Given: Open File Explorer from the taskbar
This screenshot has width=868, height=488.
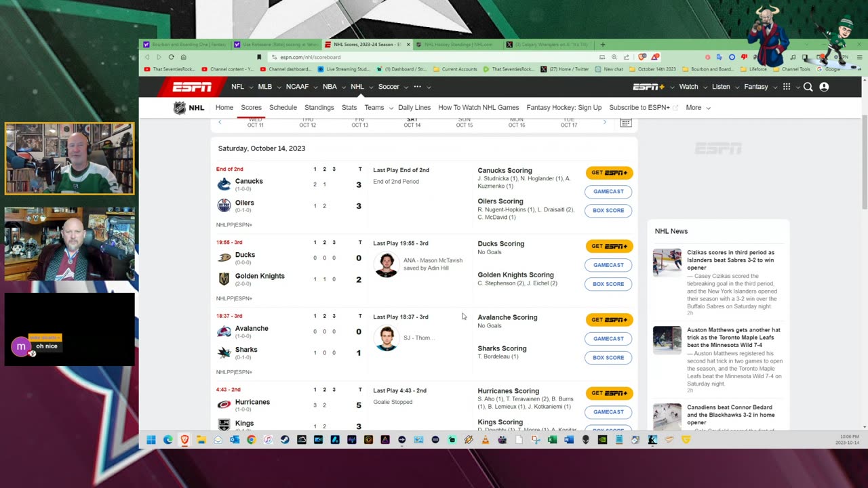Looking at the screenshot, I should point(201,440).
